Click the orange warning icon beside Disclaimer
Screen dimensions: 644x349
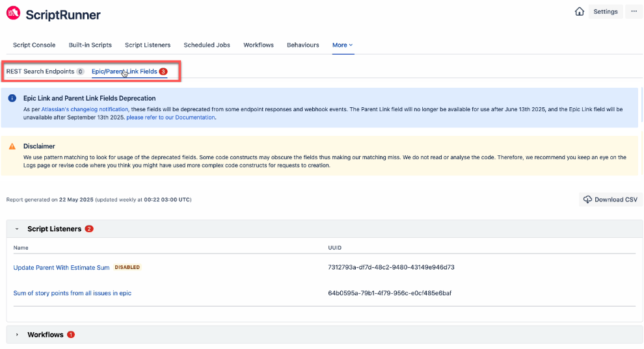(12, 146)
